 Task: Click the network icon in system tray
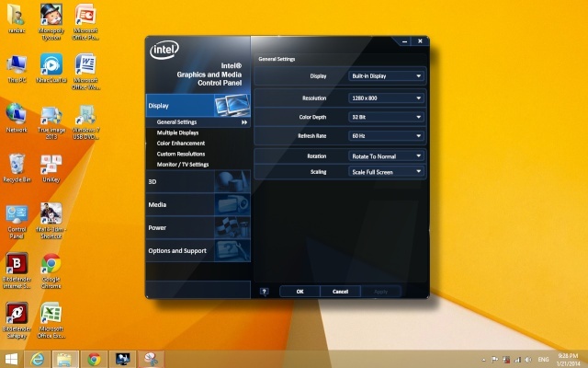pyautogui.click(x=517, y=360)
